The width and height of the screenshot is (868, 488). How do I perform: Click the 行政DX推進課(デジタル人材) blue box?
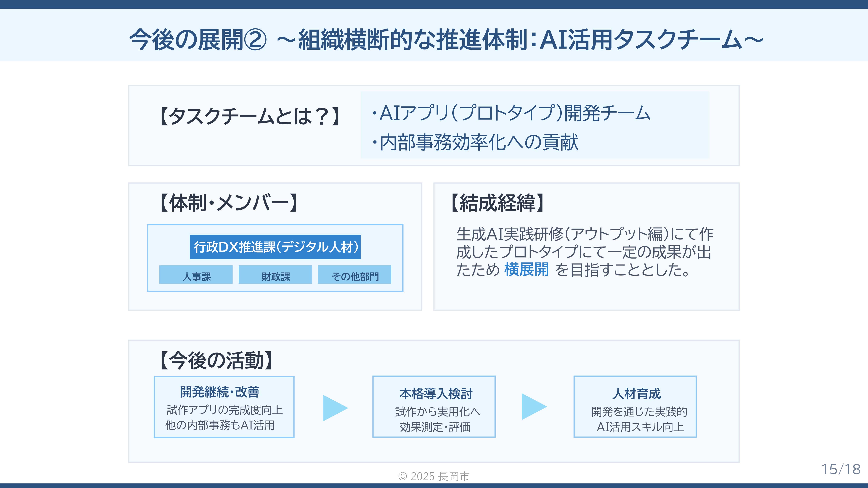click(x=275, y=247)
